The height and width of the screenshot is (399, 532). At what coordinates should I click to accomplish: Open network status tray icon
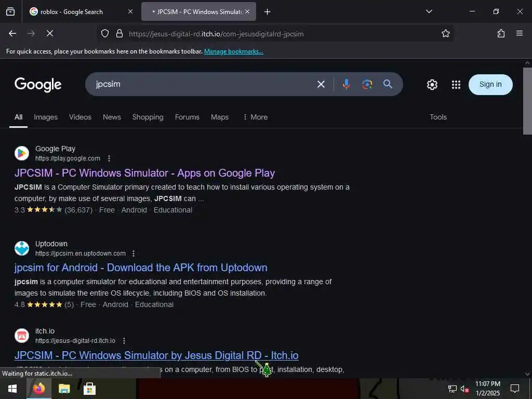453,389
